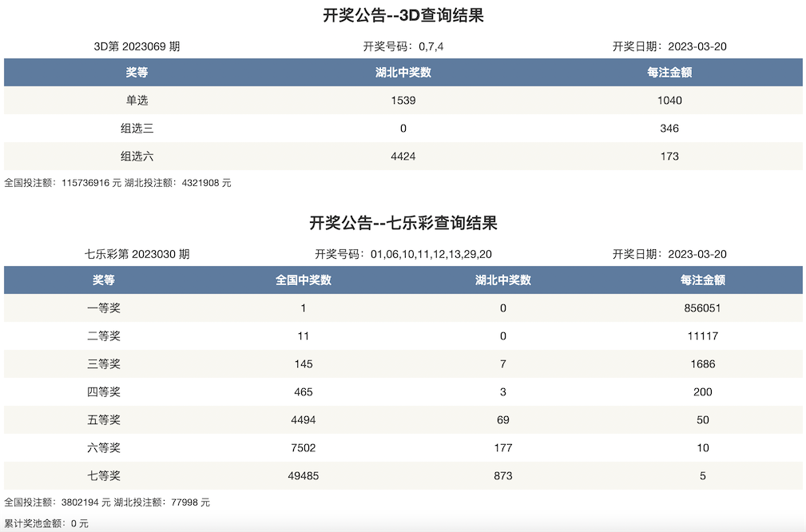806x532 pixels.
Task: Click the 二等奖 prize amount 11117
Action: pyautogui.click(x=703, y=336)
